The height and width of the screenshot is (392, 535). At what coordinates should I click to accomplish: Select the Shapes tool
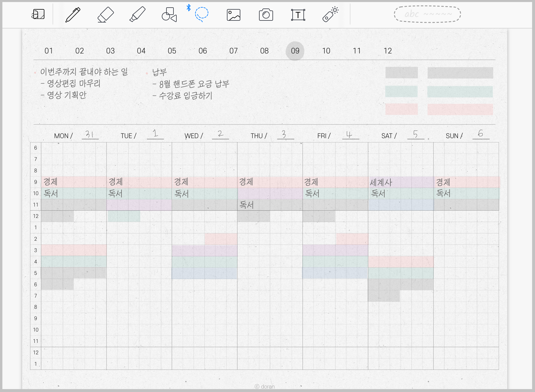pos(169,15)
